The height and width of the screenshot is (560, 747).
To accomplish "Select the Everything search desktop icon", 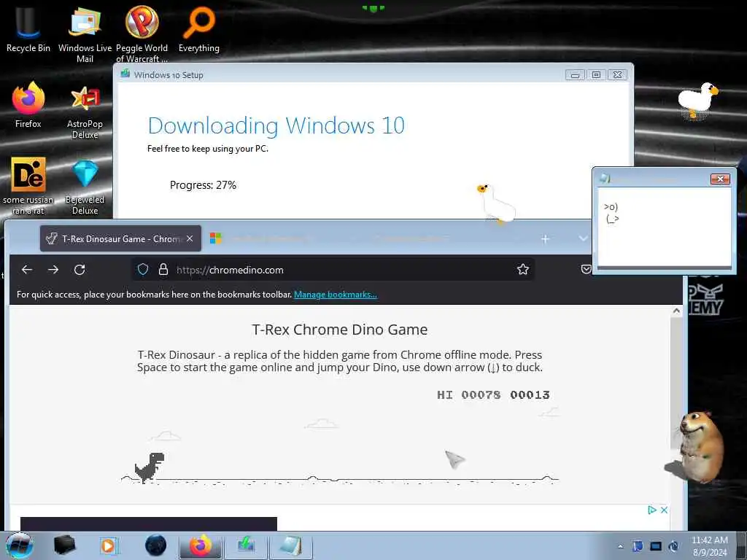I will point(199,28).
